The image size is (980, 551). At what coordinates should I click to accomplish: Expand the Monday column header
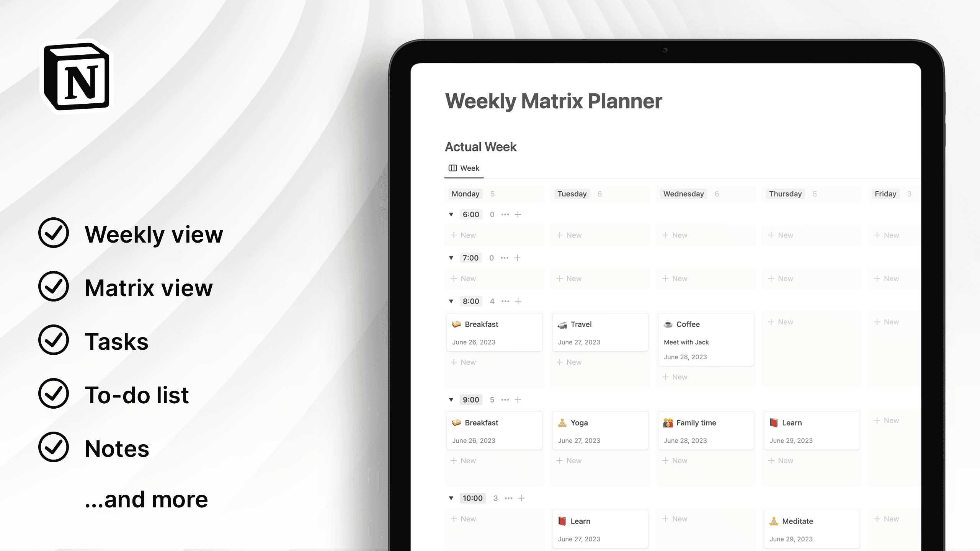click(466, 194)
